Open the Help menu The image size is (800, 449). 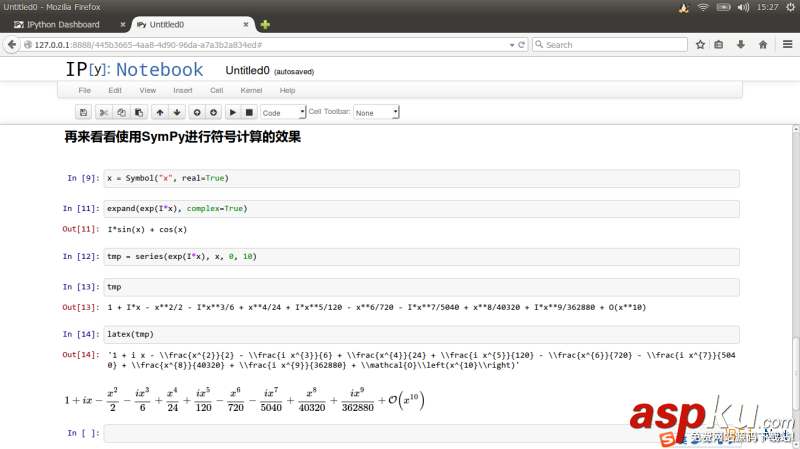tap(287, 90)
